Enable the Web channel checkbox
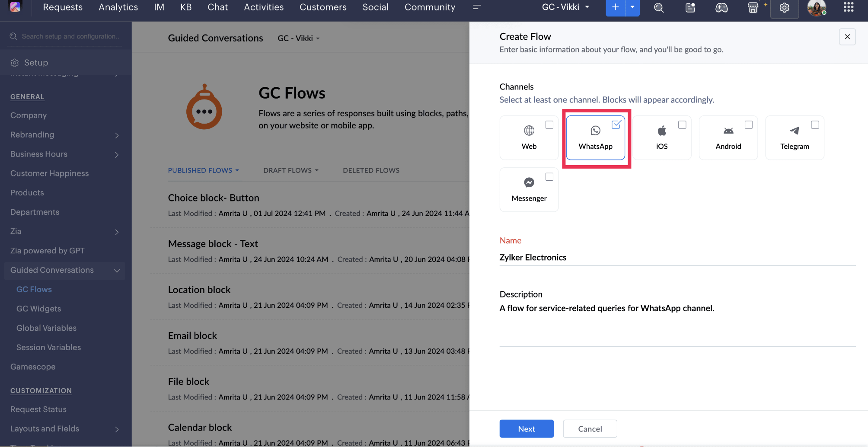This screenshot has width=868, height=447. 549,125
